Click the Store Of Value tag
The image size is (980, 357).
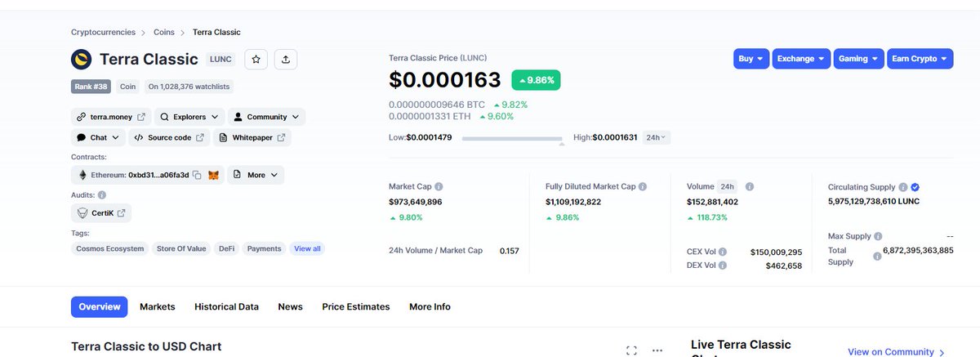pyautogui.click(x=181, y=248)
